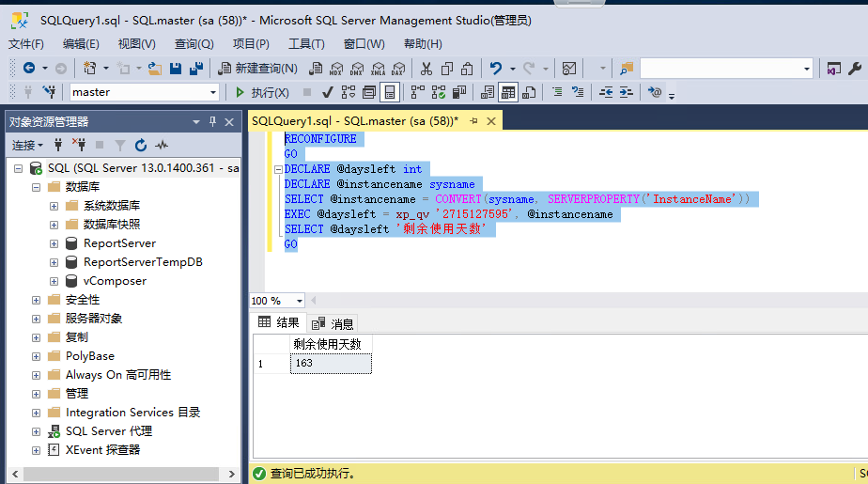Toggle include actual execution plan

tap(417, 92)
